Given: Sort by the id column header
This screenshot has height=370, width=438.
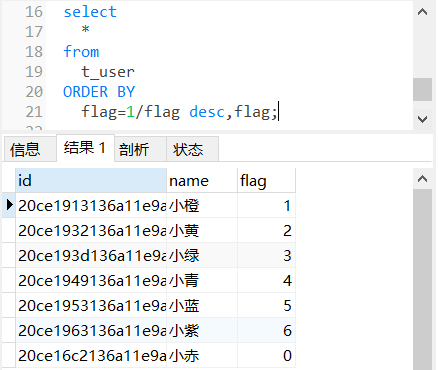Looking at the screenshot, I should pyautogui.click(x=91, y=180).
